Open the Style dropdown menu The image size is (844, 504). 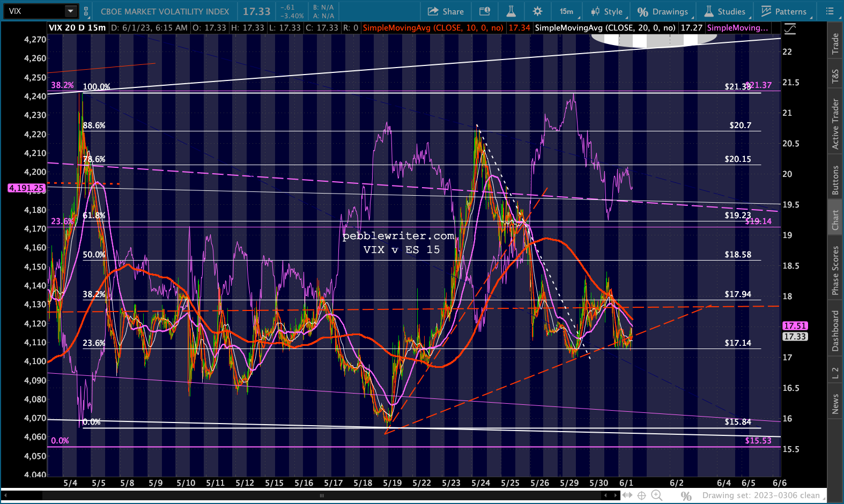click(x=607, y=11)
